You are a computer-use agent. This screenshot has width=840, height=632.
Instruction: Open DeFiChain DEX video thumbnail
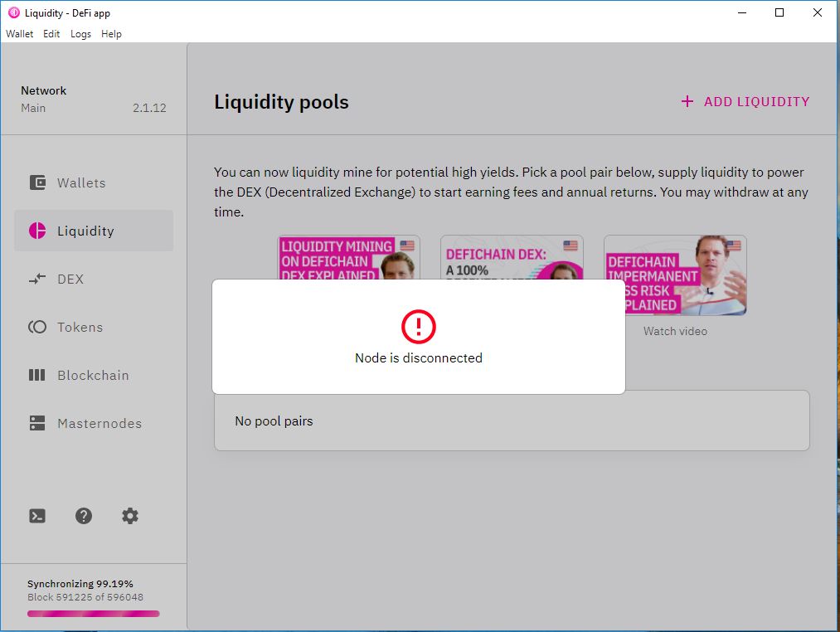(512, 258)
